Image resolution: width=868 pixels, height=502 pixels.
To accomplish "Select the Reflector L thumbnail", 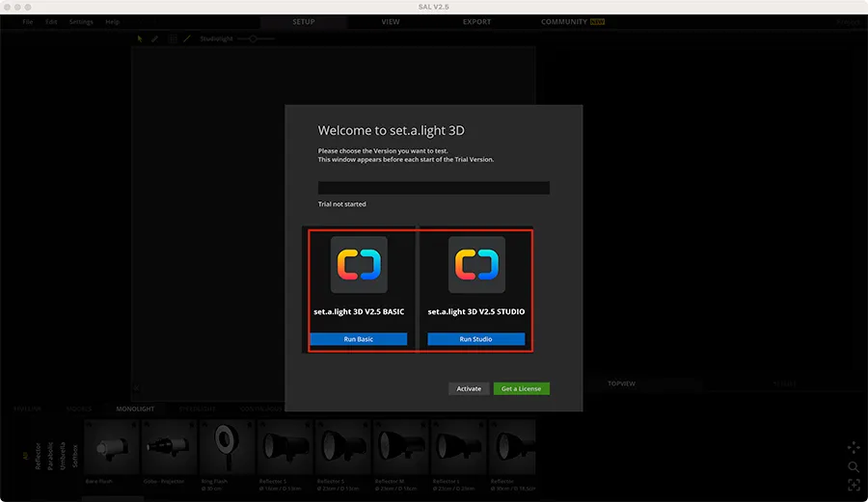I will tap(458, 448).
